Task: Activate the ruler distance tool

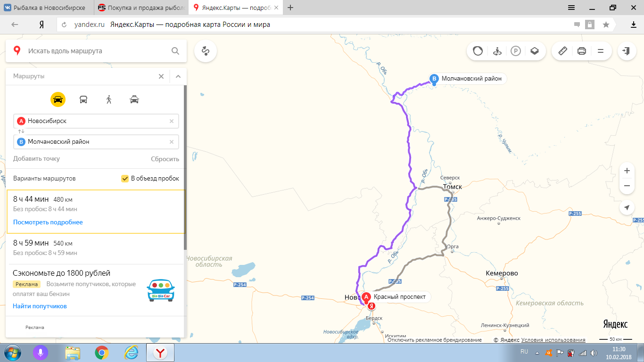Action: point(562,51)
